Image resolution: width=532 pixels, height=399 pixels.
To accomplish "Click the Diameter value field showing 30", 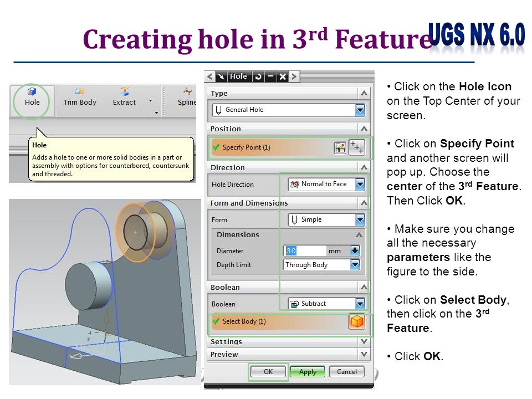I will [x=304, y=251].
